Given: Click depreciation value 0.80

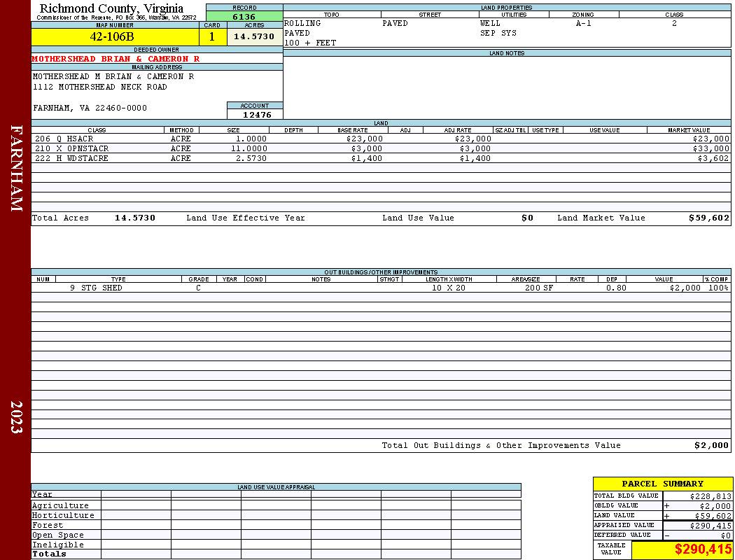Looking at the screenshot, I should pos(616,288).
